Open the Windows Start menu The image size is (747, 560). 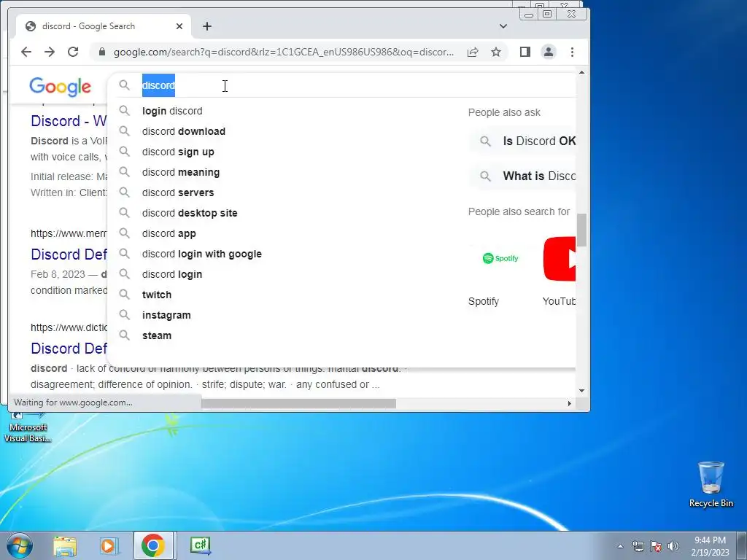click(20, 545)
